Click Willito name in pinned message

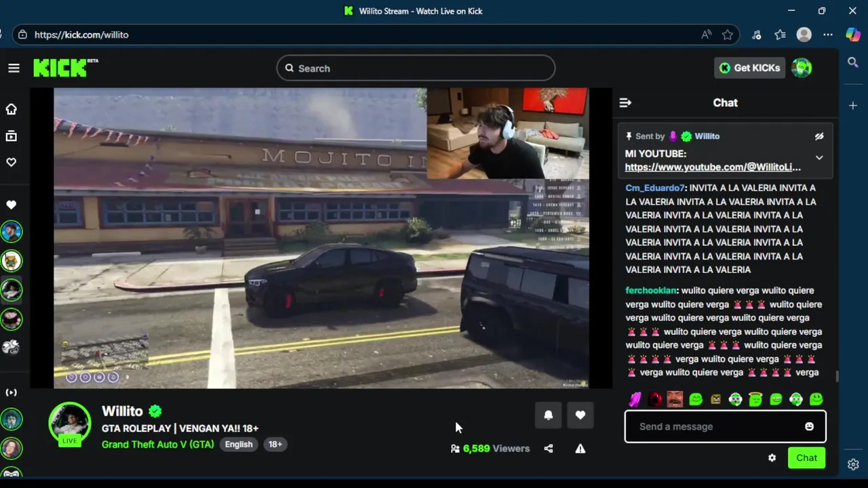tap(707, 136)
